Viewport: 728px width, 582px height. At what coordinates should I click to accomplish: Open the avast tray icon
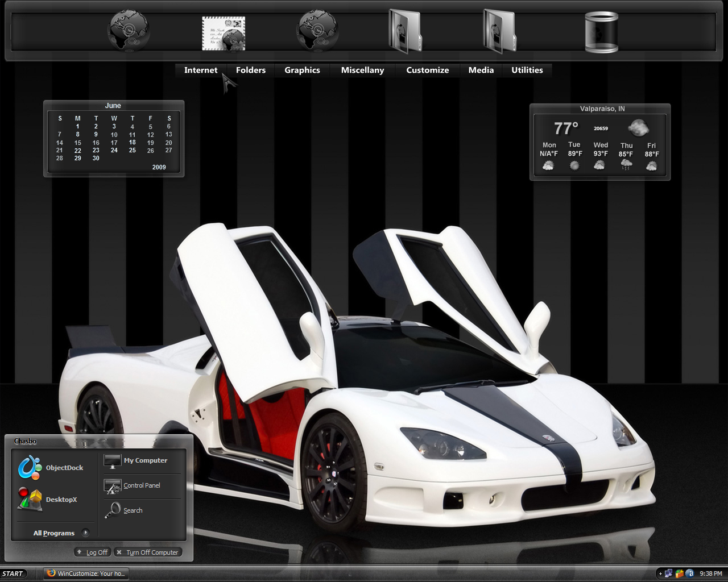[x=690, y=573]
